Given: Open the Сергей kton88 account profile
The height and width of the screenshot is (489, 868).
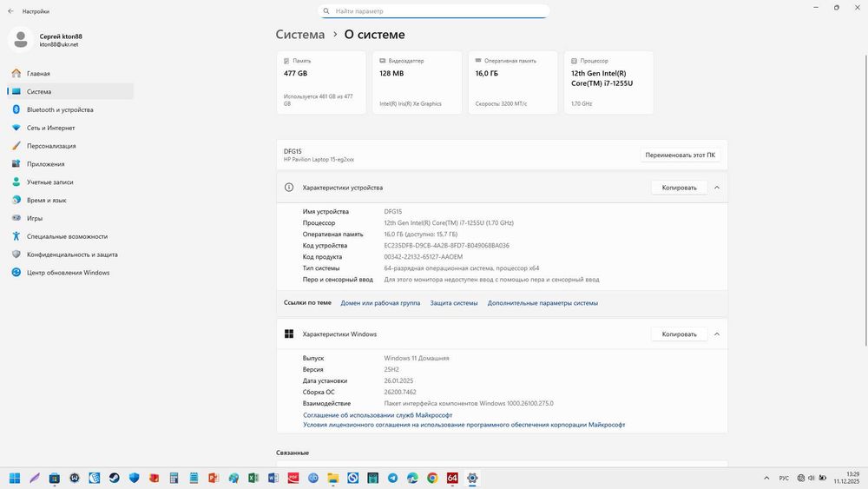Looking at the screenshot, I should coord(45,40).
